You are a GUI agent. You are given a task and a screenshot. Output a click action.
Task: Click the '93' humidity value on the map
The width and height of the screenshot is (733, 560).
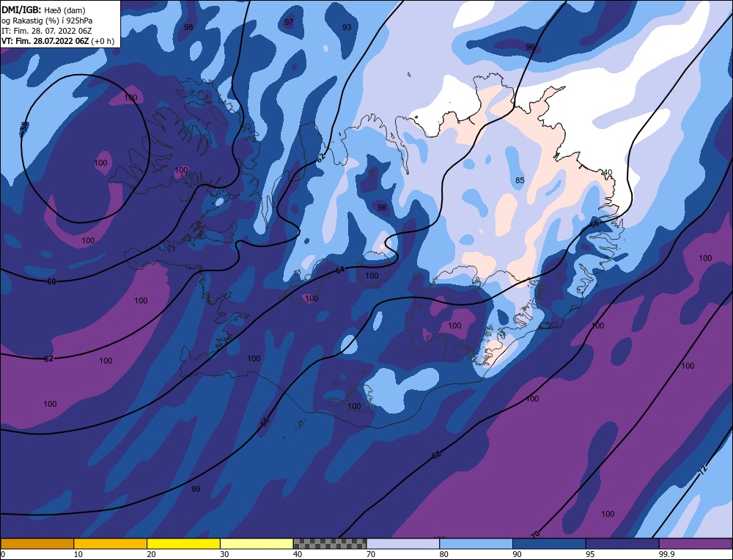coord(347,27)
